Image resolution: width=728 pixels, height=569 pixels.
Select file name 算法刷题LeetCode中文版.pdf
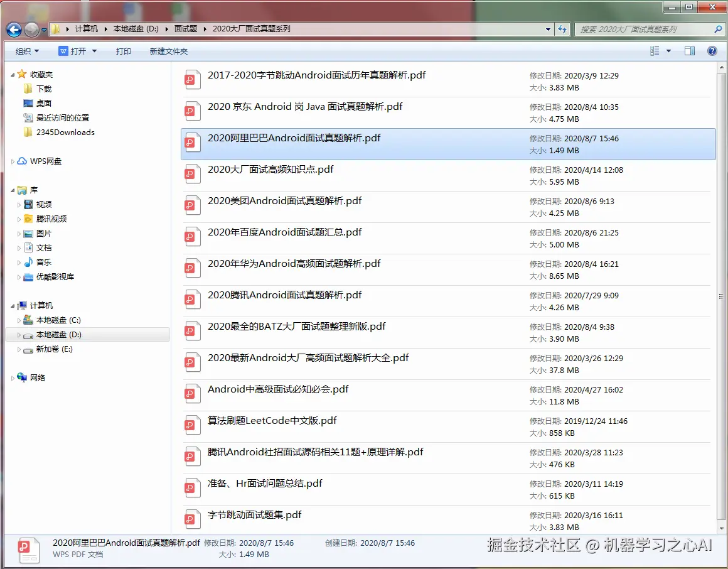pos(272,421)
